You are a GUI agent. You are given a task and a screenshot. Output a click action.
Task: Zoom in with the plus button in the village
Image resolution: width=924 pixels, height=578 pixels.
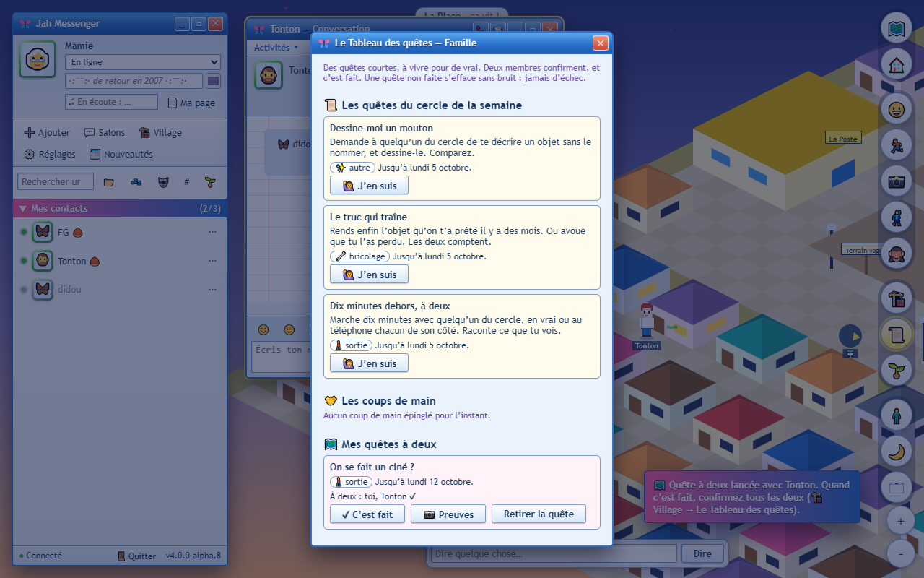[900, 520]
